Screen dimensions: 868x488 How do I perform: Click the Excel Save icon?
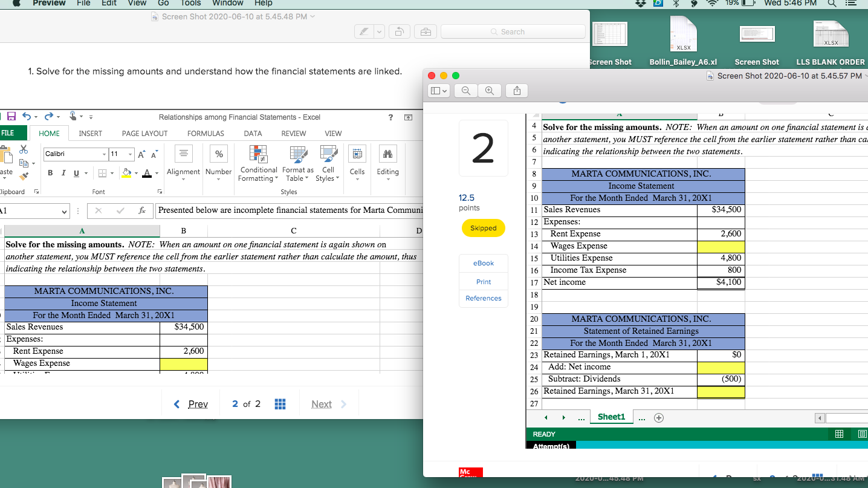(x=11, y=116)
